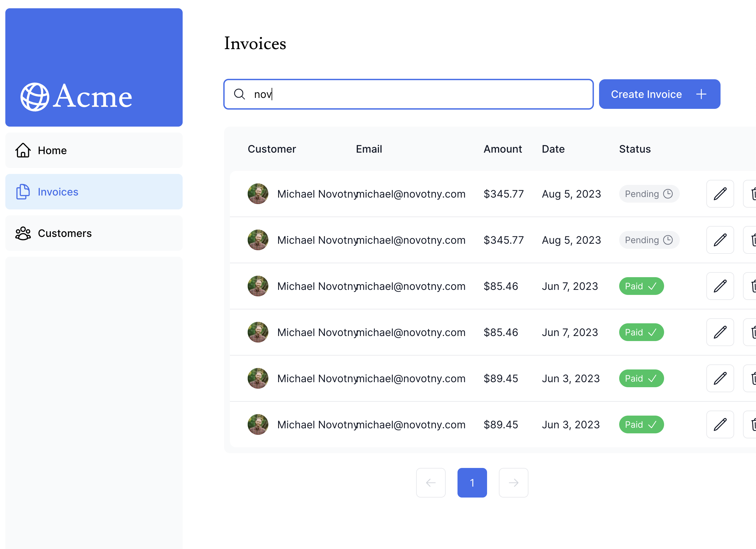Click the magnifying glass search icon
Viewport: 756px width, 549px height.
(x=239, y=94)
